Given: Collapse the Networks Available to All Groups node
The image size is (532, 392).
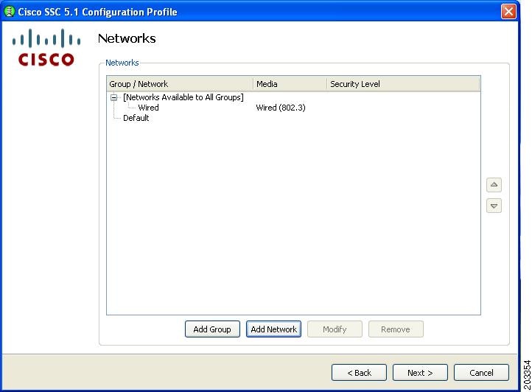Looking at the screenshot, I should [x=114, y=98].
